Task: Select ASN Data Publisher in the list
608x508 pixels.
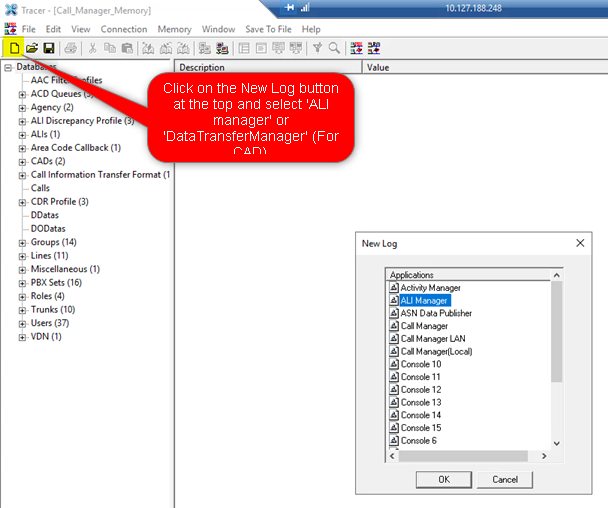Action: click(x=436, y=313)
